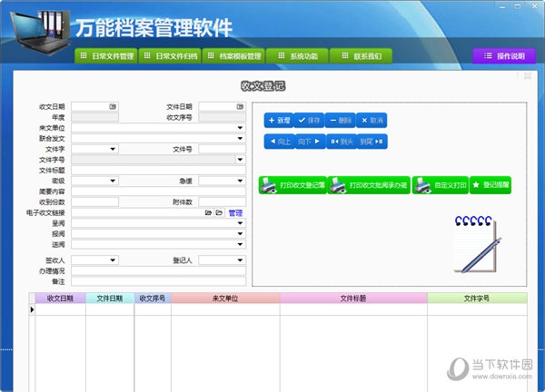Open the 日常文件管理 menu tab
Screen dimensions: 545x392
point(106,56)
